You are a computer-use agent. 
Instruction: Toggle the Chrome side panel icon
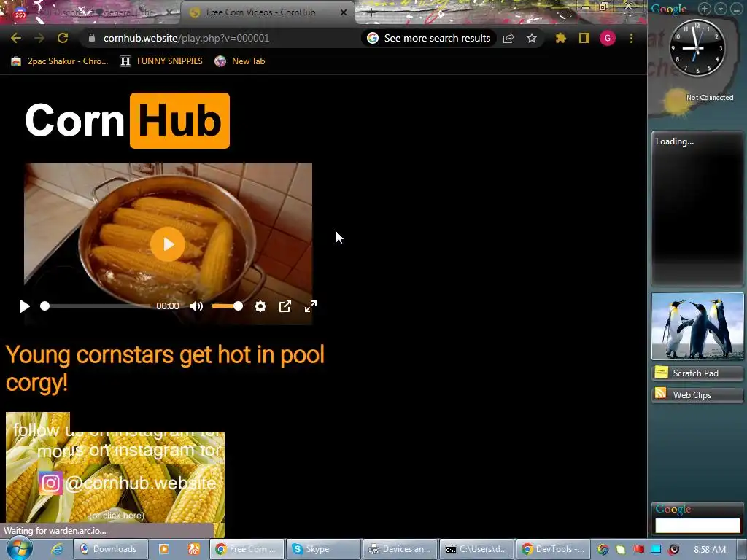click(584, 38)
